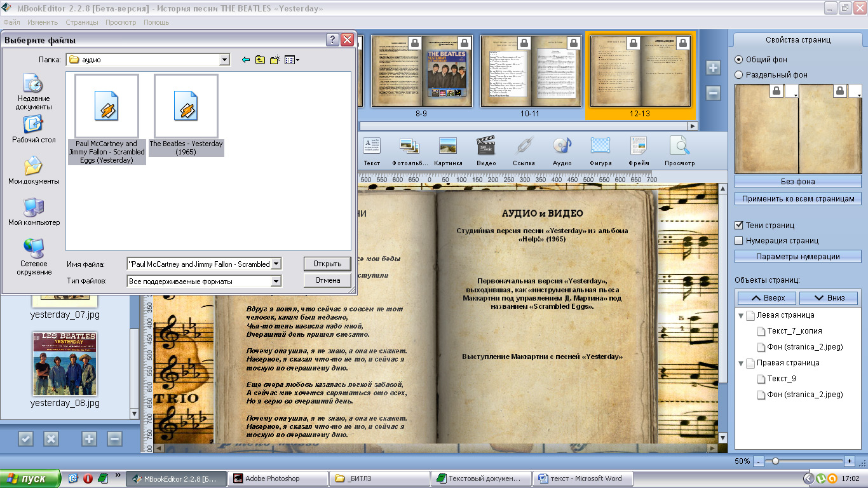
Task: Open the пуск Start button
Action: pyautogui.click(x=31, y=478)
